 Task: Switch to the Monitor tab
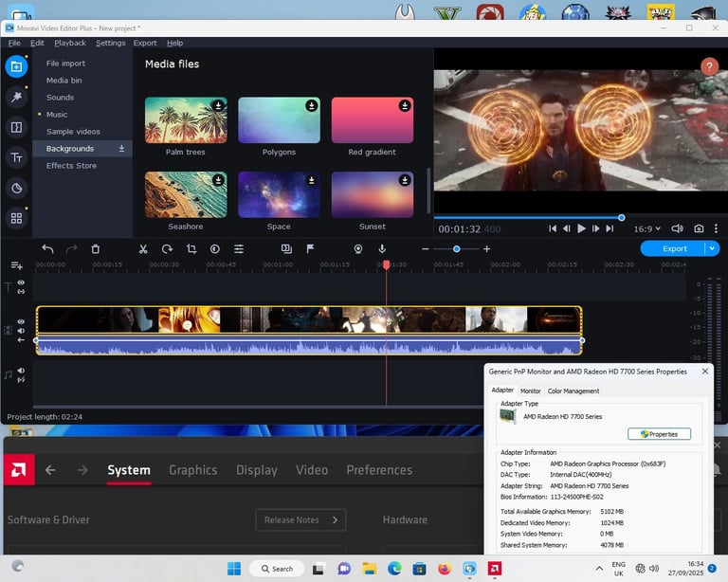coord(530,391)
